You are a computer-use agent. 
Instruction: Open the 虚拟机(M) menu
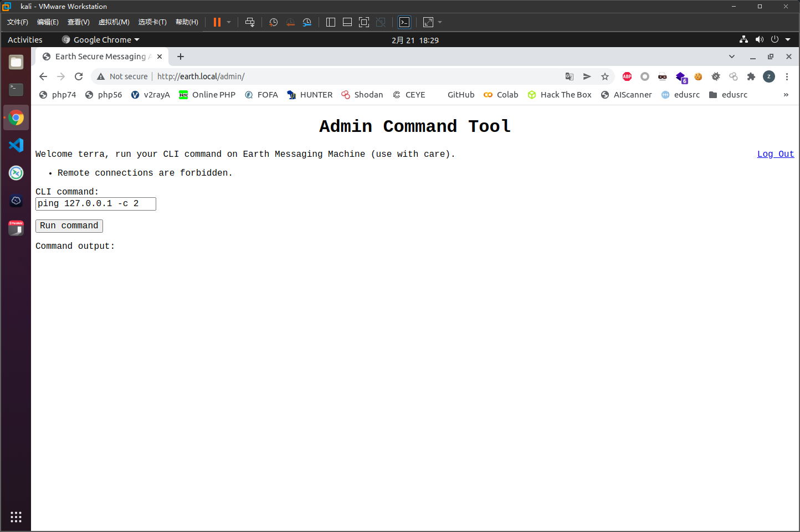[114, 22]
